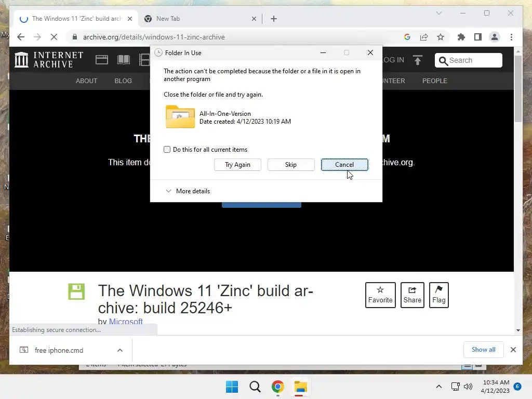This screenshot has width=532, height=399.
Task: Click Skip in Folder In Use dialog
Action: coord(291,165)
